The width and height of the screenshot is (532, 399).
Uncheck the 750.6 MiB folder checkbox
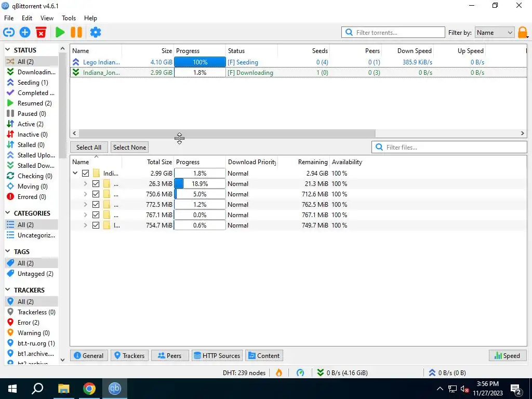coord(96,194)
